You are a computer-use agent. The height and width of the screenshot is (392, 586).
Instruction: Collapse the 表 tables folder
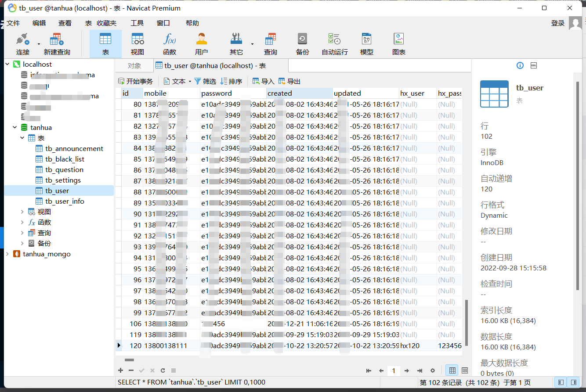pos(22,138)
